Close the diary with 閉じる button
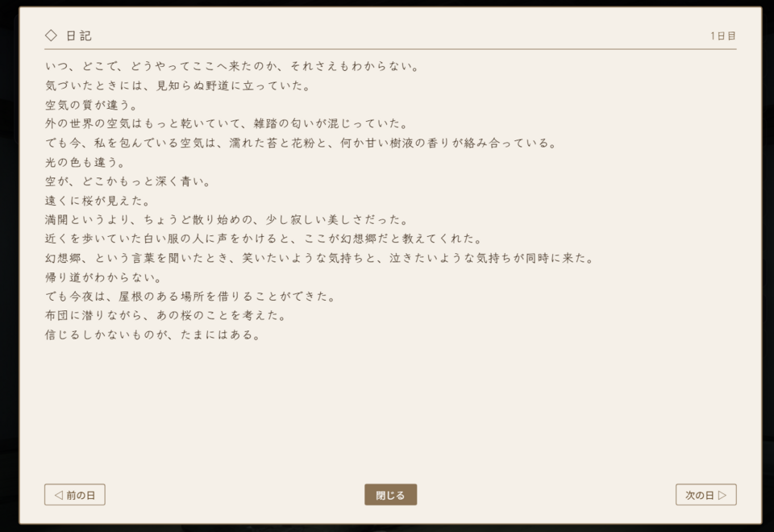The image size is (774, 532). 390,494
